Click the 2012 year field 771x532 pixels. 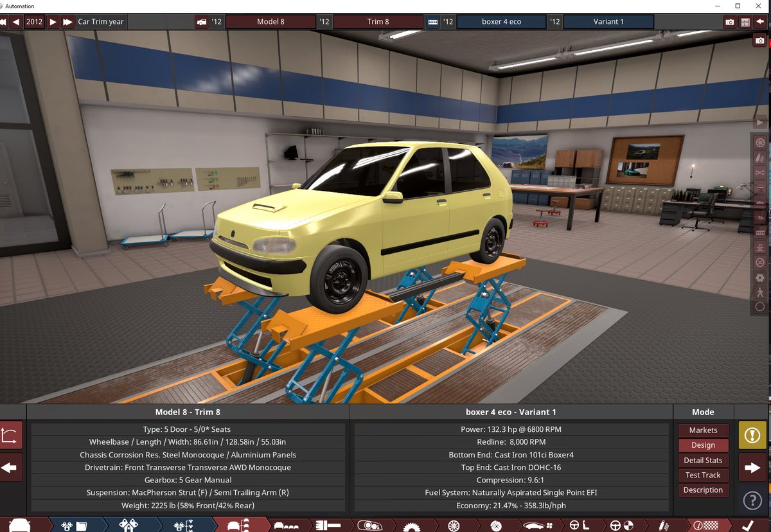35,22
